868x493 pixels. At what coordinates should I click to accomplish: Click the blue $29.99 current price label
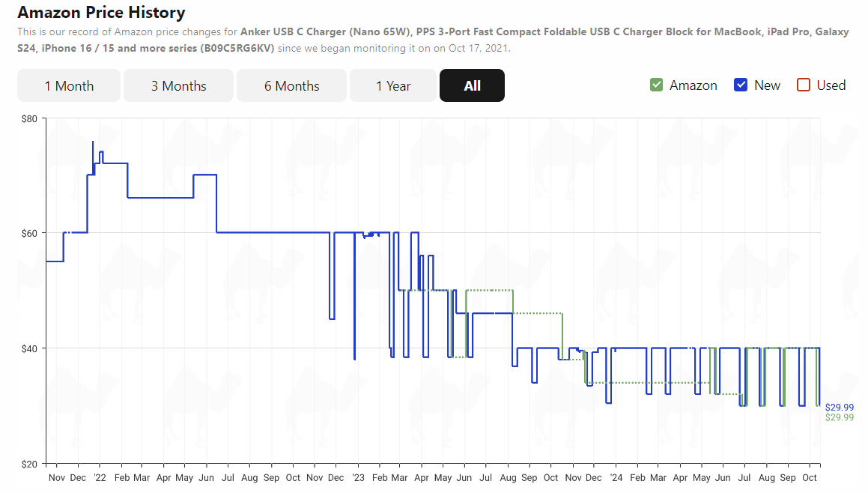point(840,408)
